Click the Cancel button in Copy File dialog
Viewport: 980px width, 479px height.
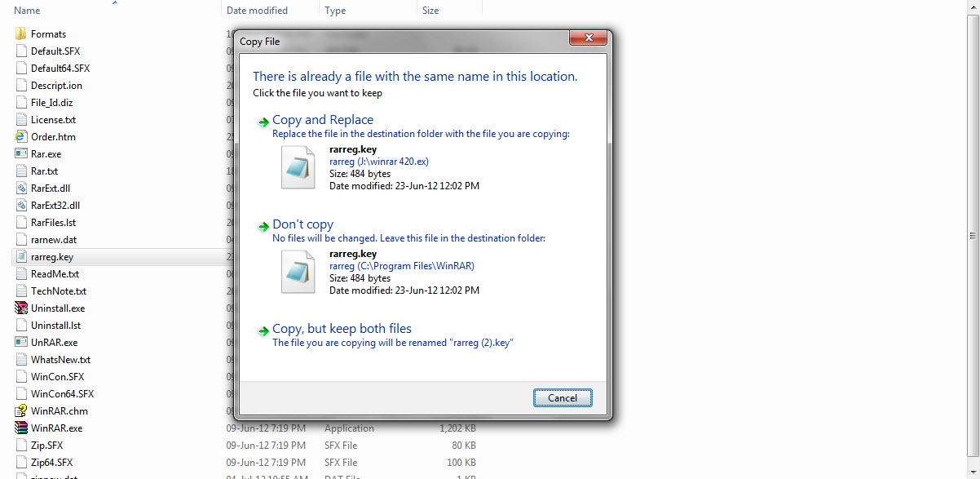pyautogui.click(x=563, y=398)
